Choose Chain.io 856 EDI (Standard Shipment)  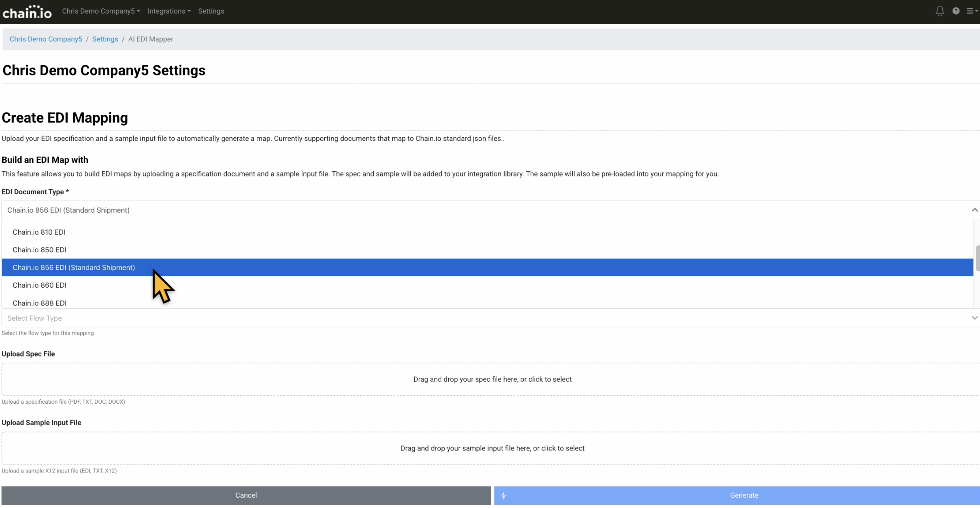click(74, 268)
